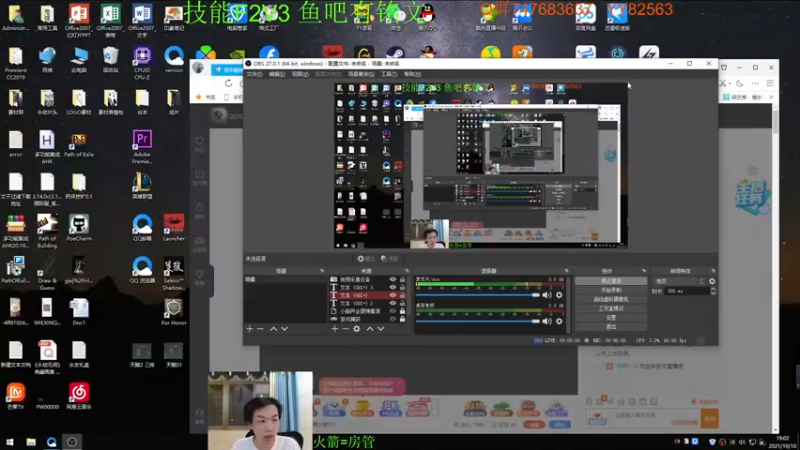Screen dimensions: 800x450
Task: Open the browser hamburger menu
Action: (x=770, y=83)
